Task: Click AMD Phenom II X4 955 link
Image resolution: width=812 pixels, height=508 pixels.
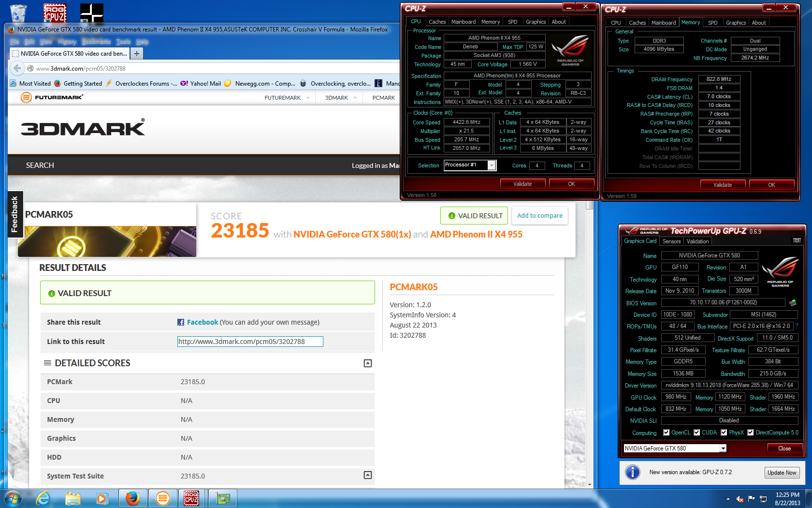Action: 476,234
